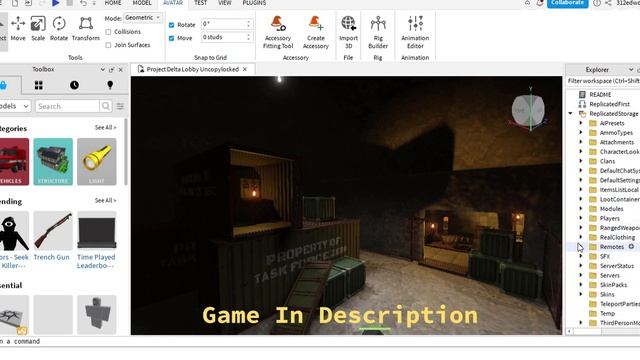Switch to the VIEW ribbon tab
This screenshot has width=640, height=360.
[x=224, y=3]
